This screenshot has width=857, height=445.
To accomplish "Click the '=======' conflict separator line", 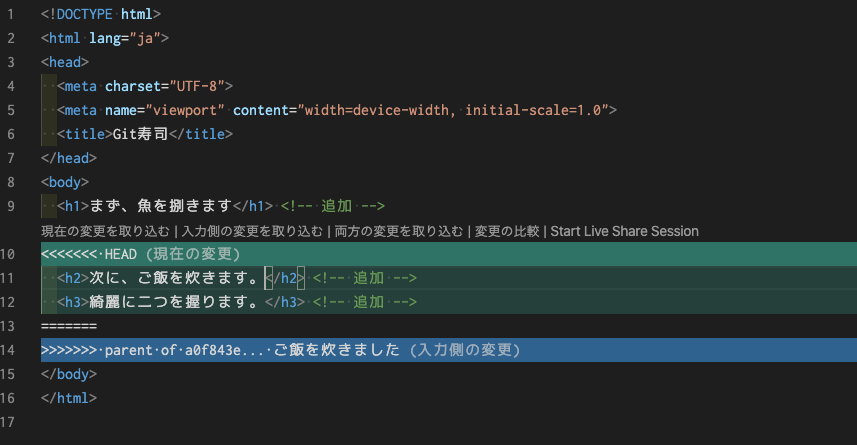I will click(68, 326).
